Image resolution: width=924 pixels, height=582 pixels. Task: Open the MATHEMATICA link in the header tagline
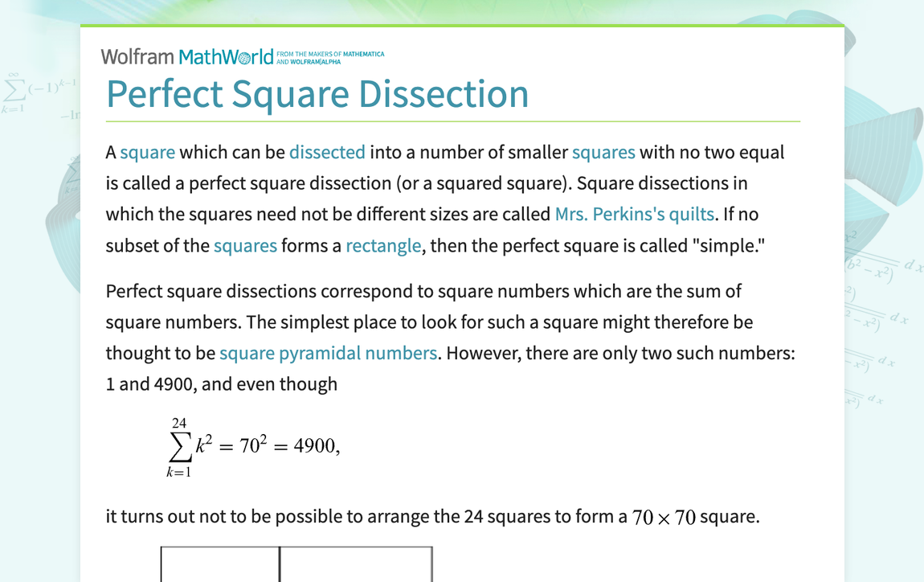click(363, 54)
